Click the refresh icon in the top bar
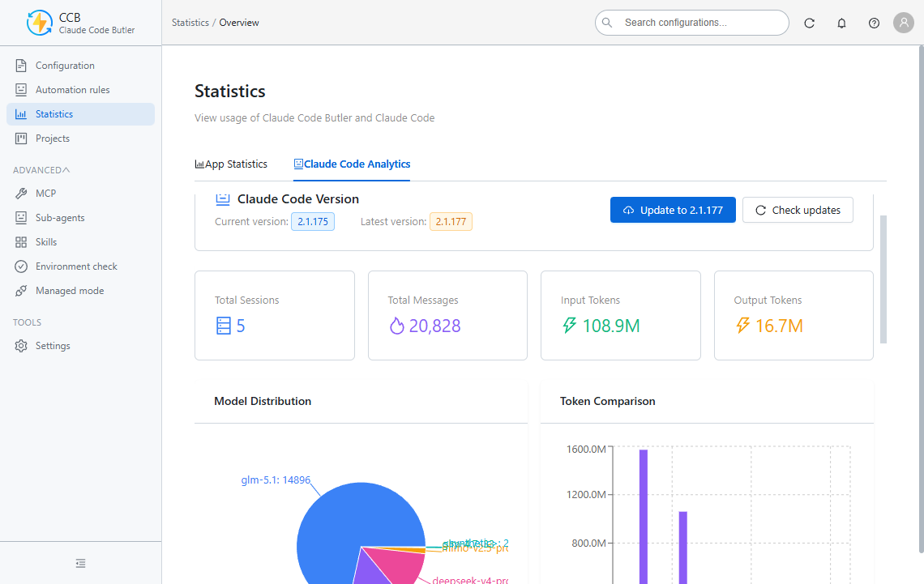 click(809, 23)
